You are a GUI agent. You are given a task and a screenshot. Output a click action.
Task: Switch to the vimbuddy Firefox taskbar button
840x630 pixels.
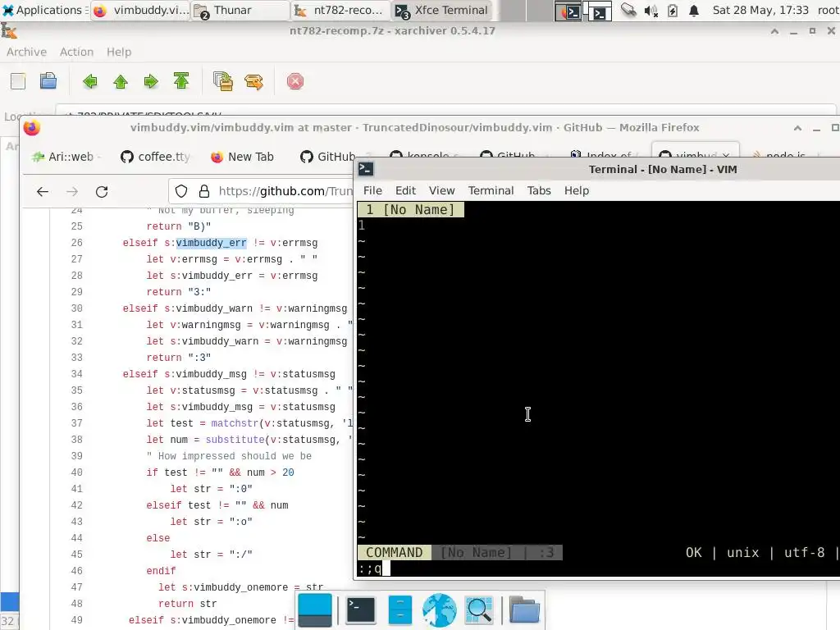click(140, 10)
